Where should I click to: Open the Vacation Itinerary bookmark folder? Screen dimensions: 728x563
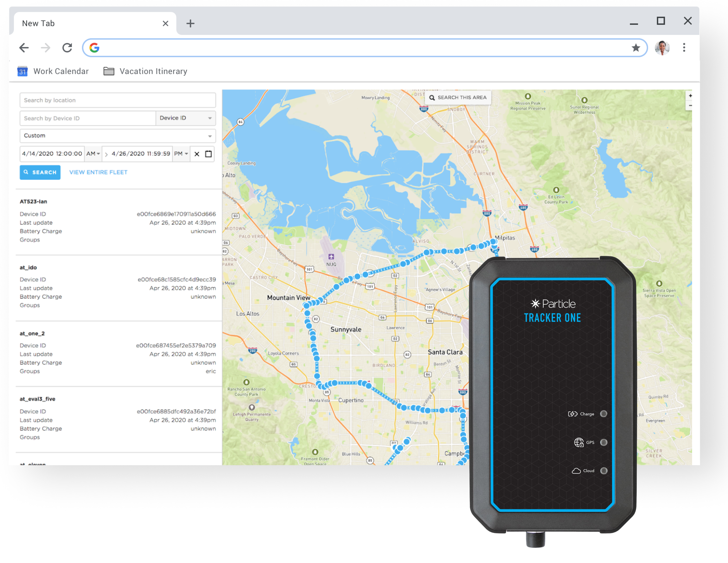tap(145, 71)
